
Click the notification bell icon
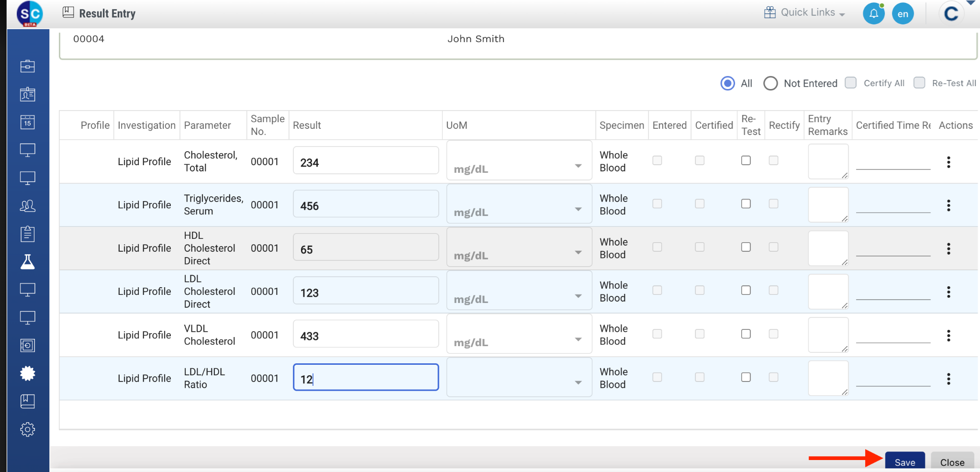(873, 13)
